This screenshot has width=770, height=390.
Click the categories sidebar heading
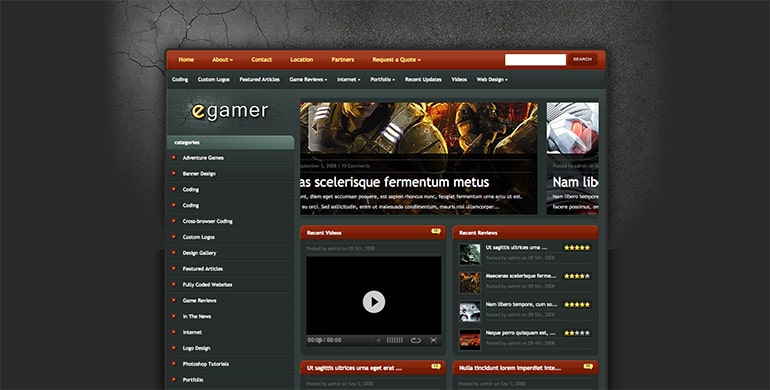coord(187,142)
